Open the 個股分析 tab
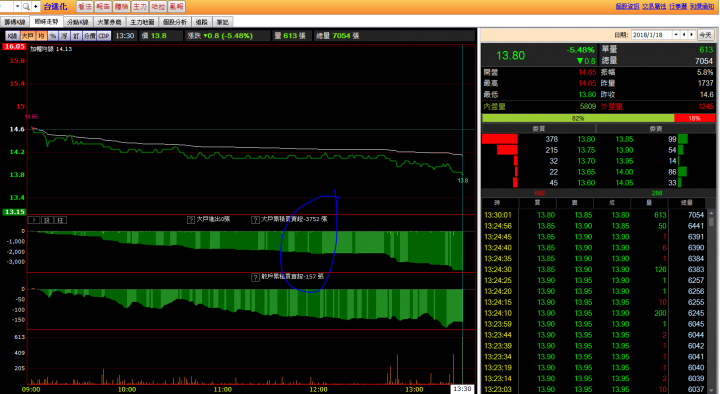Viewport: 720px width, 394px height. pos(175,22)
